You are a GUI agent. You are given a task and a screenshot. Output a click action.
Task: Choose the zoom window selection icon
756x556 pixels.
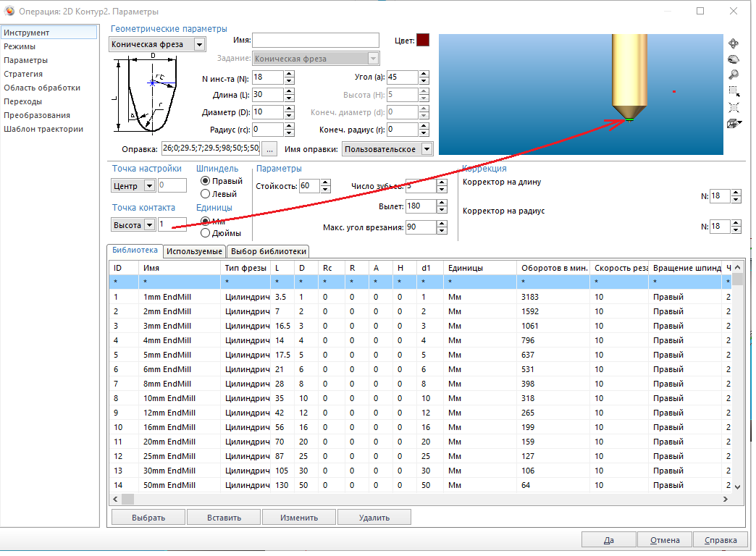734,90
